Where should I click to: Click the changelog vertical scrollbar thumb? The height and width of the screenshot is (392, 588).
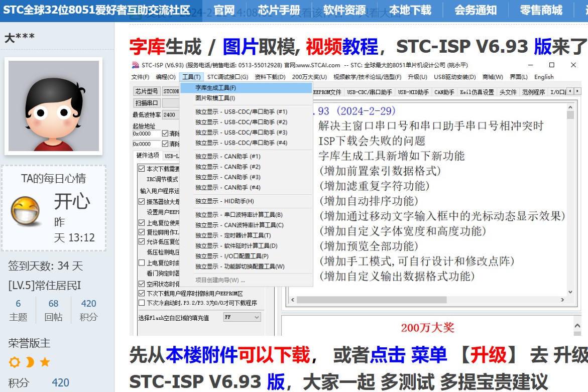click(x=570, y=114)
